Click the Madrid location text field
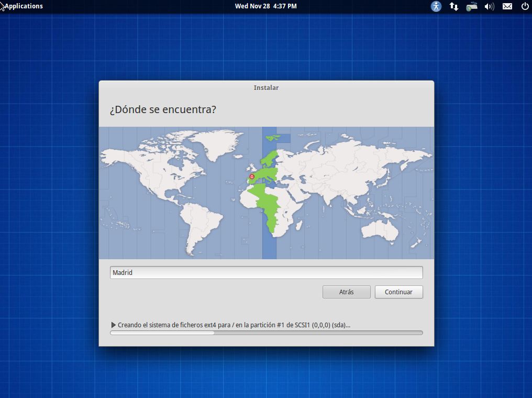Screen dimensions: 532x398 tap(266, 273)
